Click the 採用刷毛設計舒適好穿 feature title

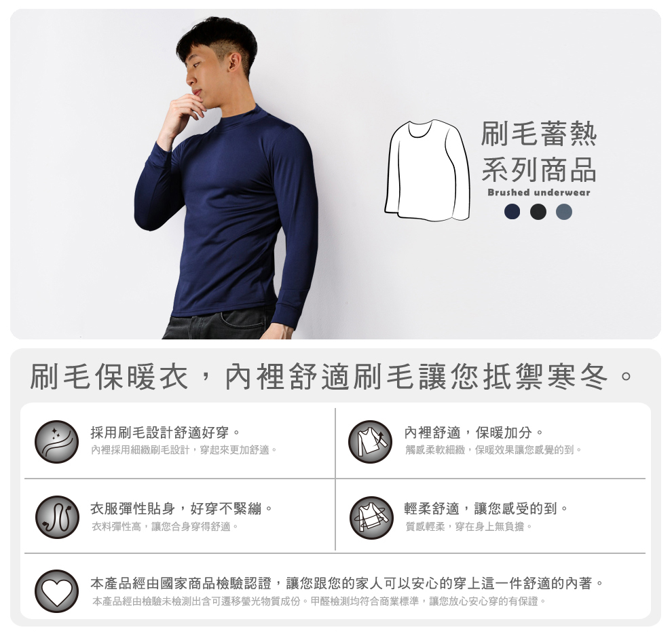(x=165, y=432)
